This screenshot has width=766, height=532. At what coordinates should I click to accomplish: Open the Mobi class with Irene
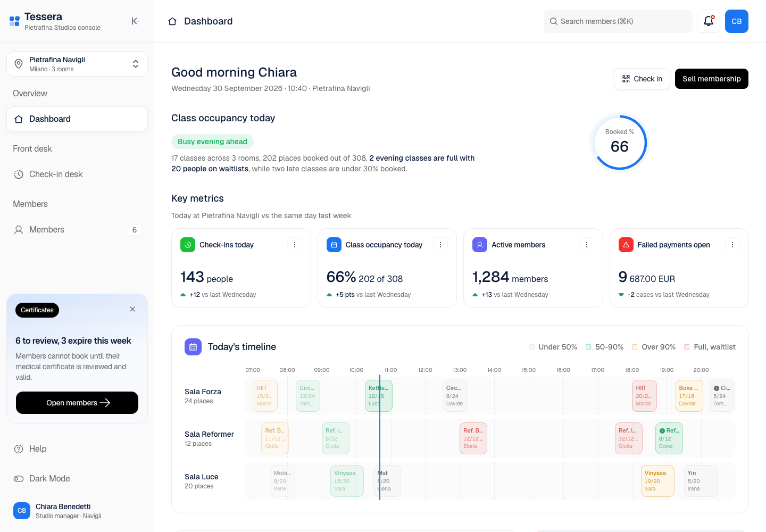(282, 481)
